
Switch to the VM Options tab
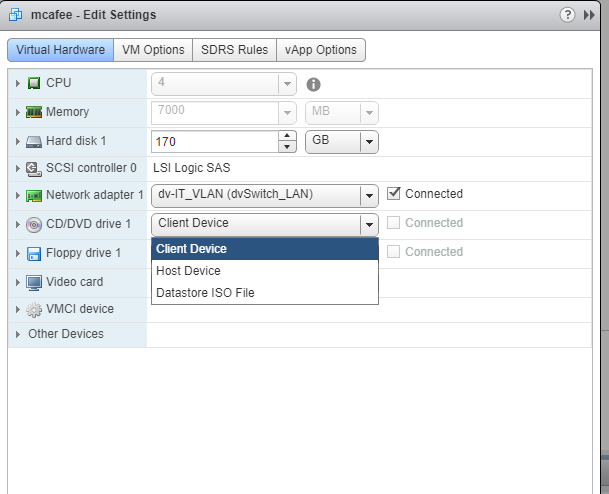153,50
